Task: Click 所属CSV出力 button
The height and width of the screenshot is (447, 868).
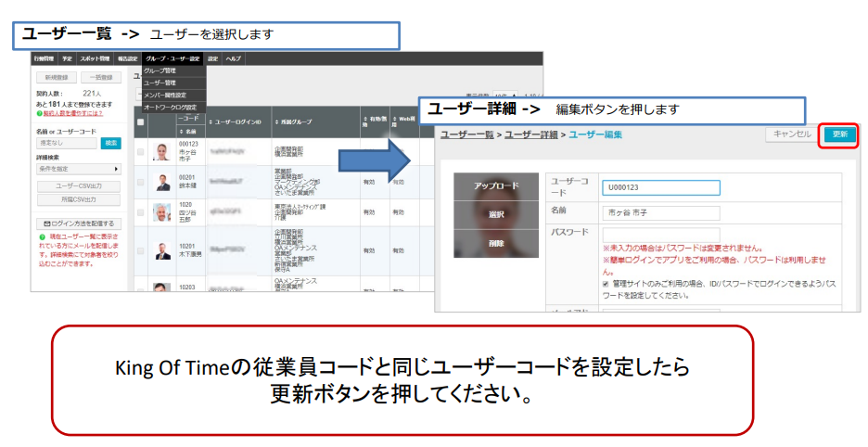Action: point(79,199)
